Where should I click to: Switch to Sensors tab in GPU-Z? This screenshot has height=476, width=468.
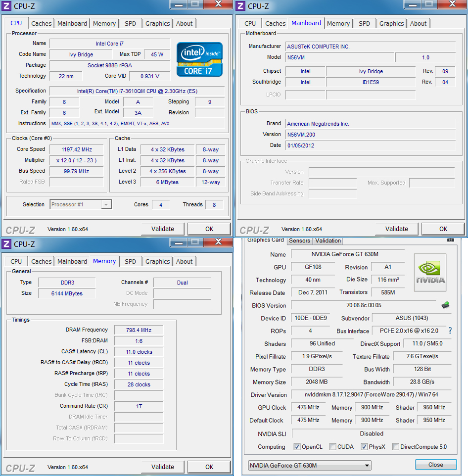tap(300, 240)
